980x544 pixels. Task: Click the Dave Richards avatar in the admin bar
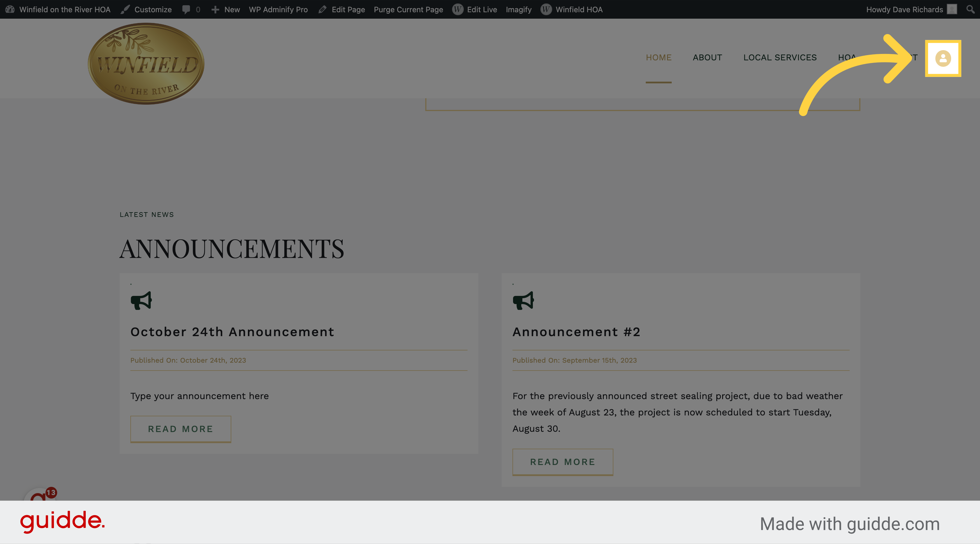(951, 9)
